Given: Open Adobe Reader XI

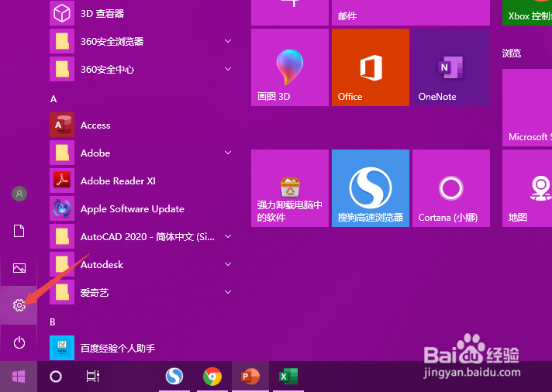Looking at the screenshot, I should [141, 181].
